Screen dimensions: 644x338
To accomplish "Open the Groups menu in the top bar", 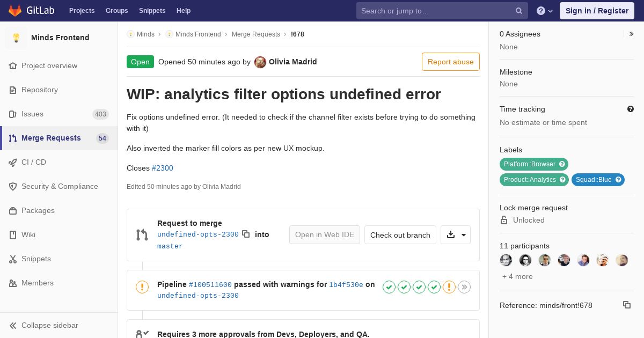I will point(116,11).
